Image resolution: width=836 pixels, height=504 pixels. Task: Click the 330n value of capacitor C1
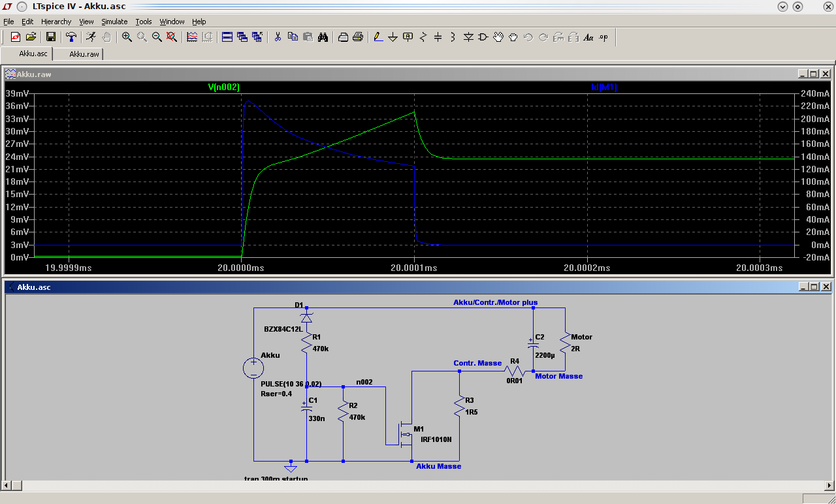[317, 418]
